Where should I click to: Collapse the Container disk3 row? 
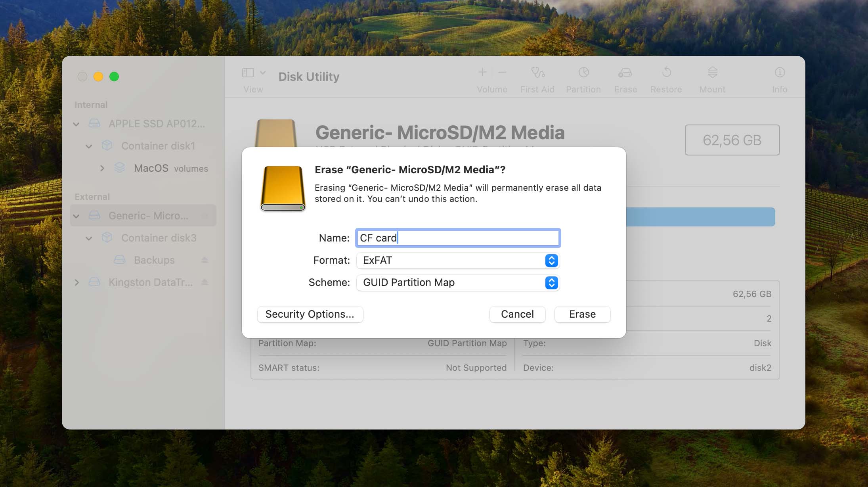tap(89, 238)
